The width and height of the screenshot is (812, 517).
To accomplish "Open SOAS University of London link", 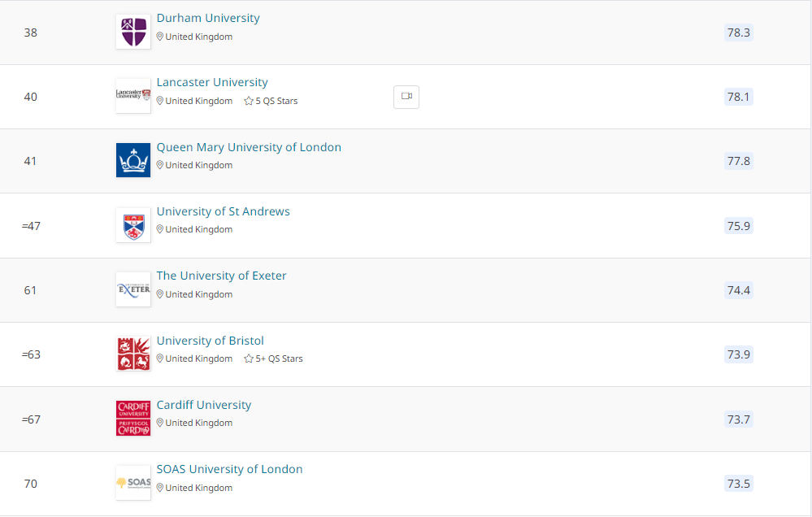I will click(229, 469).
